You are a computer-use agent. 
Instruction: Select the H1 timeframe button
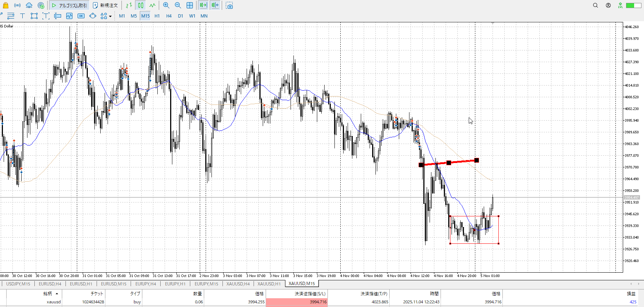[157, 16]
